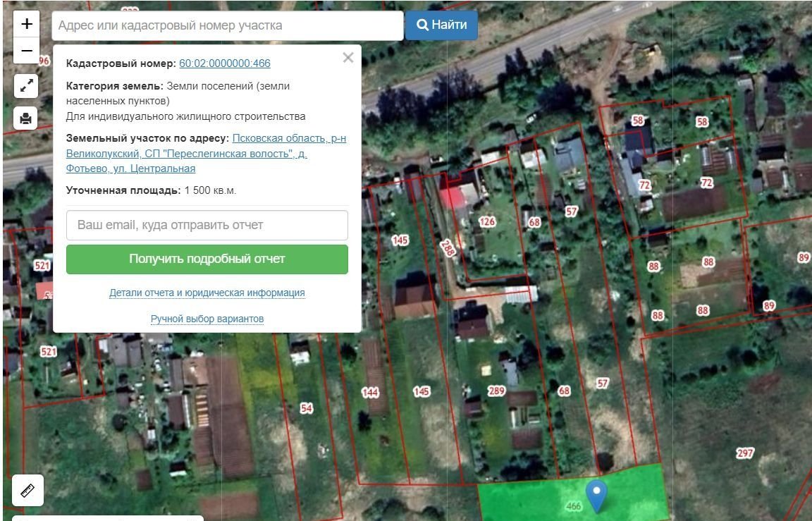This screenshot has height=521, width=812.
Task: Click the zoom out minus button
Action: coord(27,51)
